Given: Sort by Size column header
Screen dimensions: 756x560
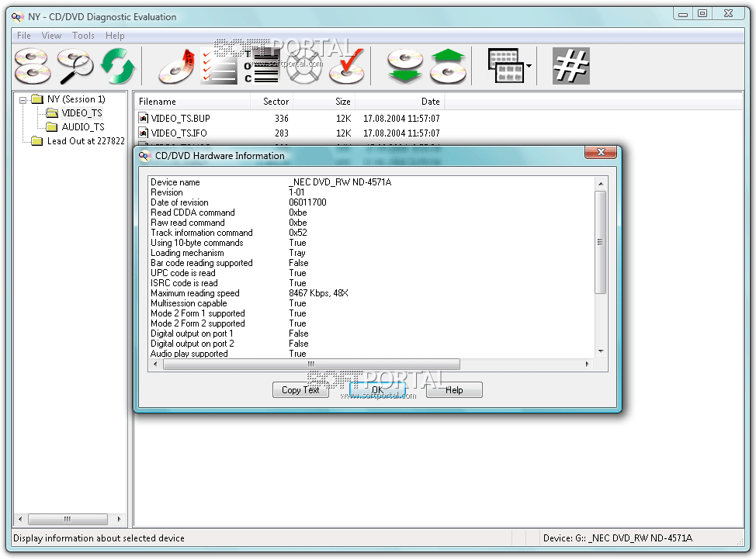Looking at the screenshot, I should click(324, 102).
